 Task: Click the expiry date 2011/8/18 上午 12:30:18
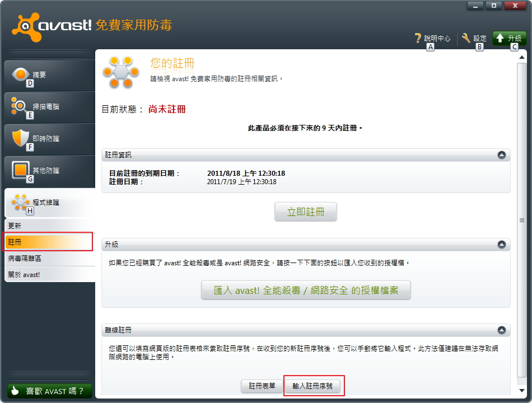click(x=246, y=174)
